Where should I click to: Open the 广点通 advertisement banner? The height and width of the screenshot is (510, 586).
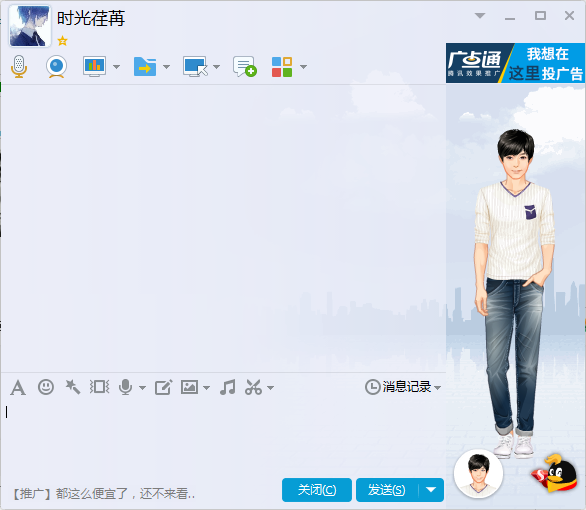pyautogui.click(x=515, y=63)
